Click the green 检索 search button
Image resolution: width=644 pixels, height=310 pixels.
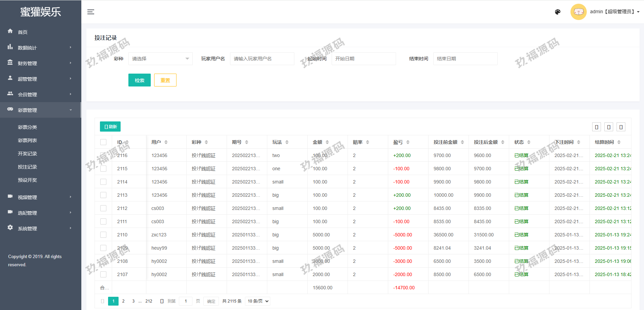click(139, 80)
